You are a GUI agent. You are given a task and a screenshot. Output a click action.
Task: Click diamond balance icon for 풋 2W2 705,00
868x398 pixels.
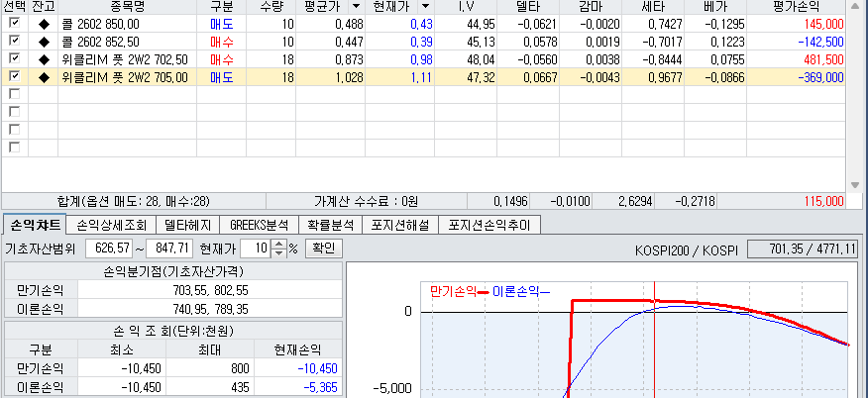coord(44,78)
